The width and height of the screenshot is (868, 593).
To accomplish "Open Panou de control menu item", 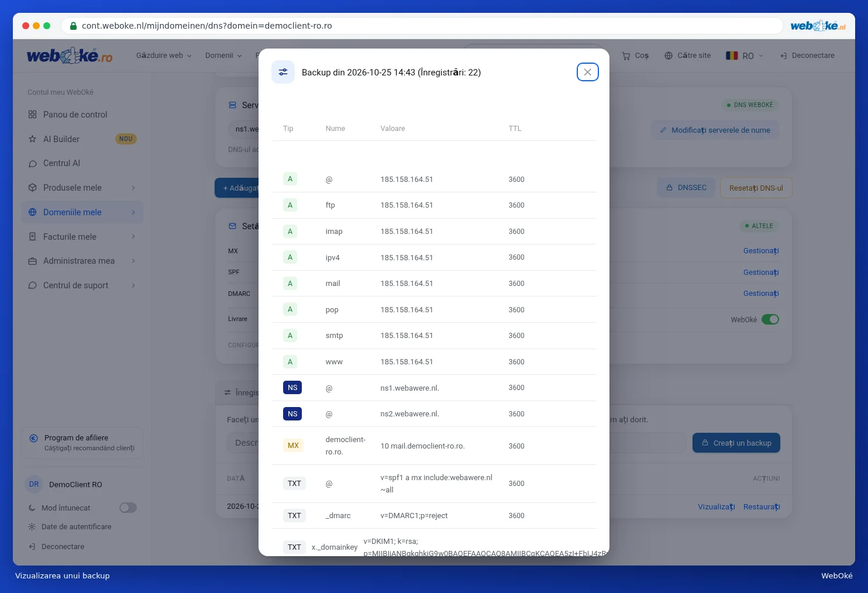I will (x=82, y=115).
